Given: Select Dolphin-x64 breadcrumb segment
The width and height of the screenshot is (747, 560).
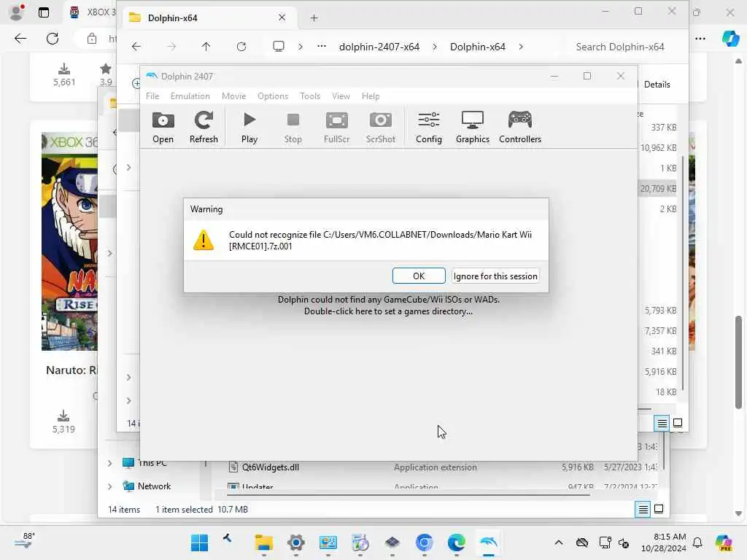Looking at the screenshot, I should coord(477,47).
